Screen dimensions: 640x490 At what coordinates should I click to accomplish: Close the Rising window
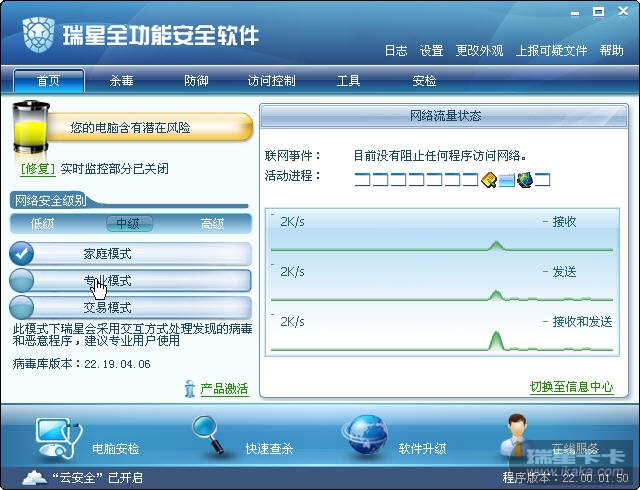(x=623, y=11)
